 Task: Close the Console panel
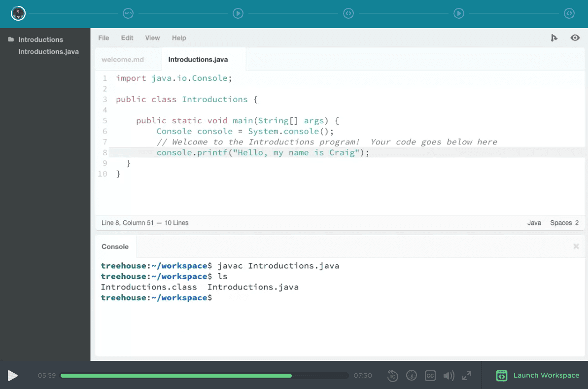coord(576,246)
